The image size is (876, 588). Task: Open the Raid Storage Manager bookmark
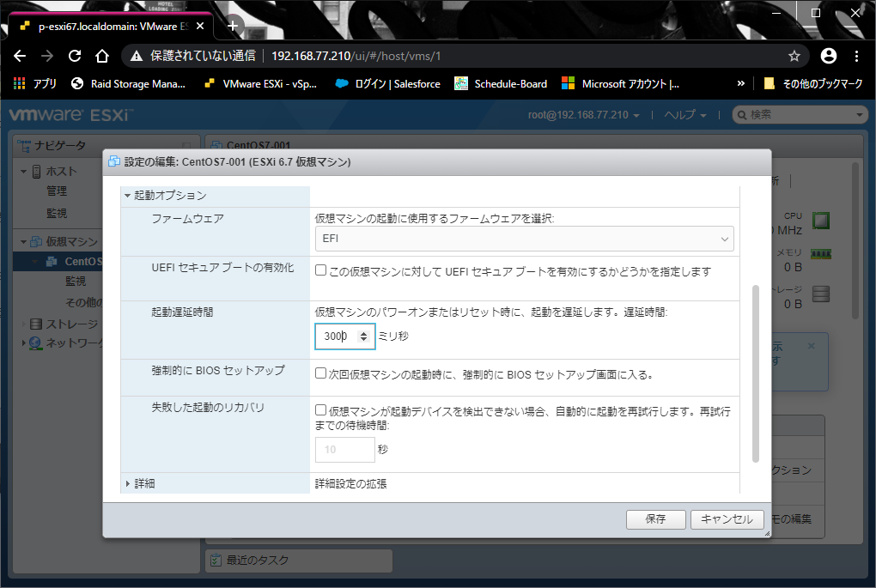(x=129, y=84)
